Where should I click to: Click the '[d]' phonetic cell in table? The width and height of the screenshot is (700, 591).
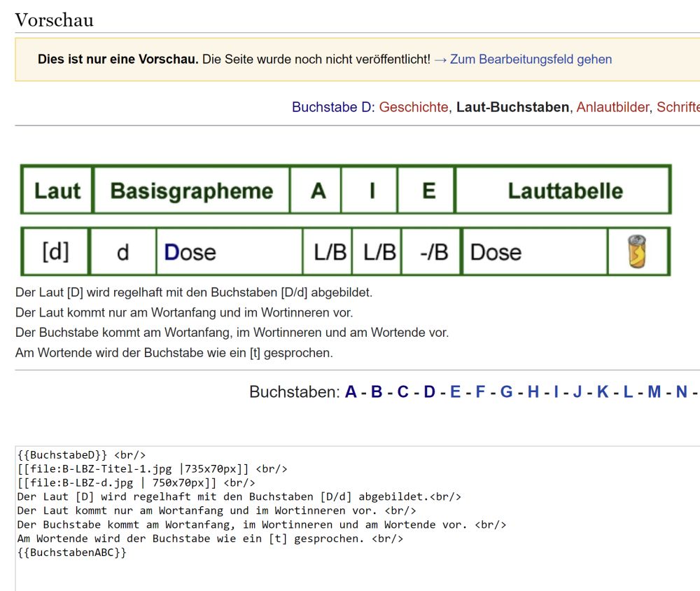55,252
